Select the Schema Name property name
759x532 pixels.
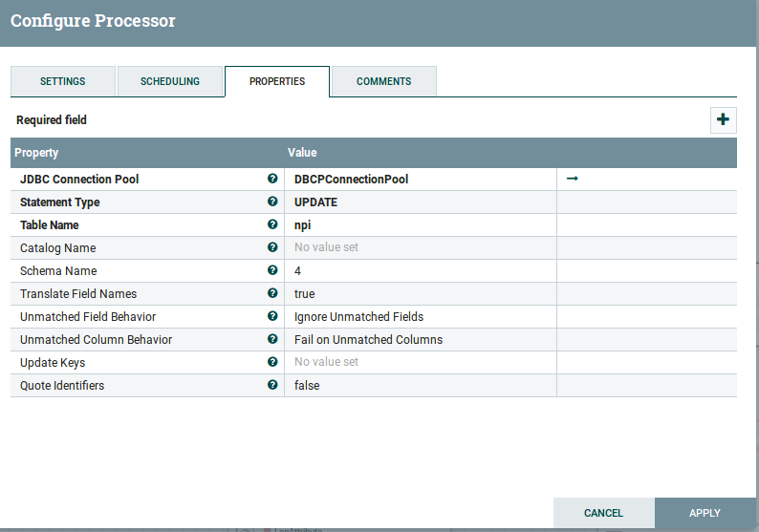click(x=58, y=271)
